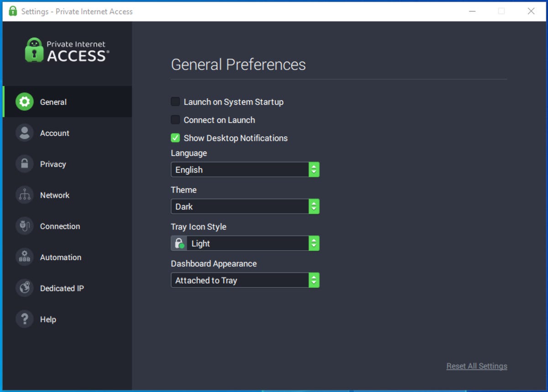Click the Connect on Launch label
Image resolution: width=548 pixels, height=392 pixels.
(219, 120)
